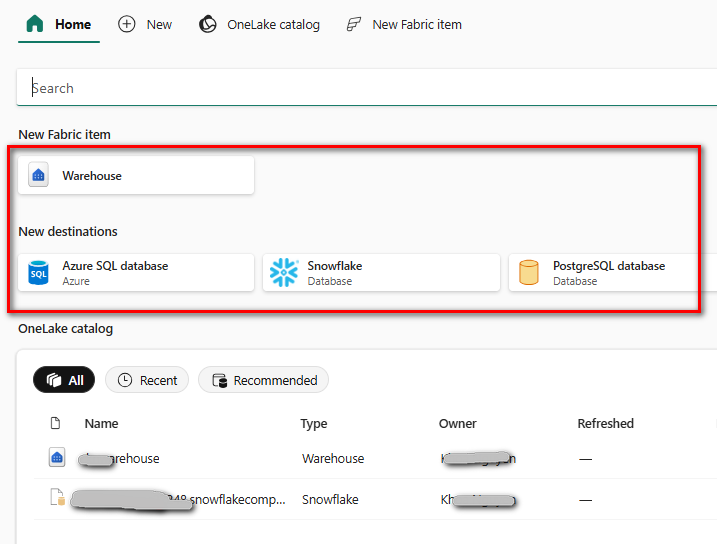Click the New plus-circle icon
717x544 pixels.
(x=127, y=24)
